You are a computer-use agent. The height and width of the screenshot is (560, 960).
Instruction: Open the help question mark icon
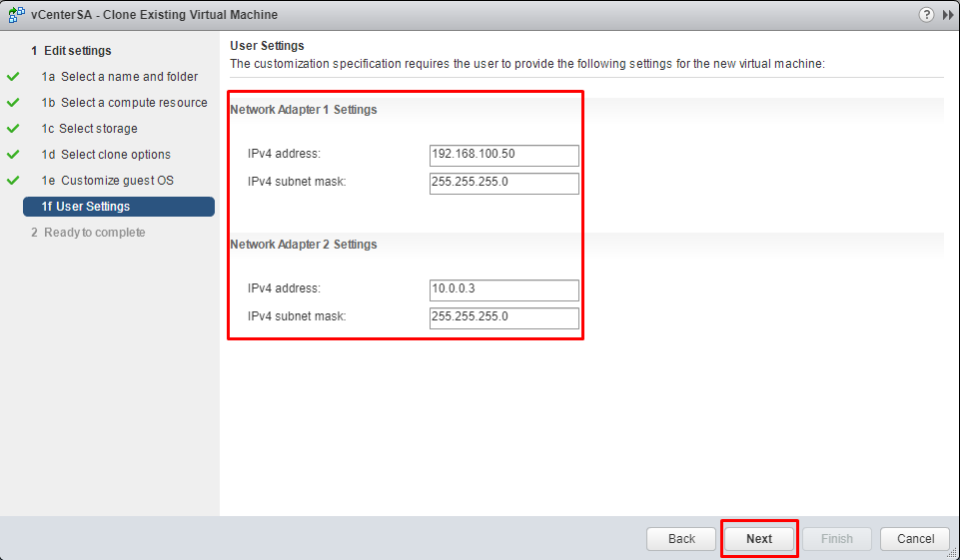(x=926, y=15)
